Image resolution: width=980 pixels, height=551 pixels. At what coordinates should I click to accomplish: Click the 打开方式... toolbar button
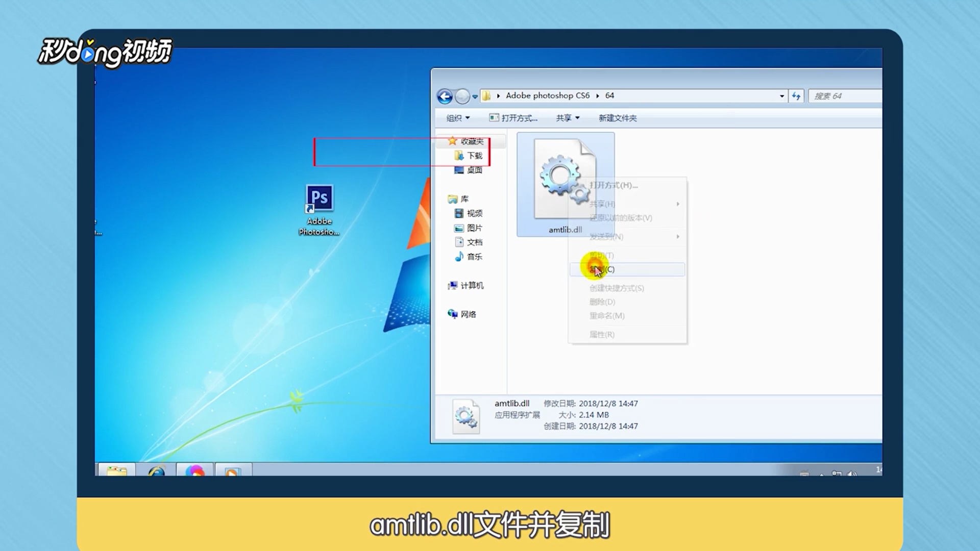click(x=513, y=118)
